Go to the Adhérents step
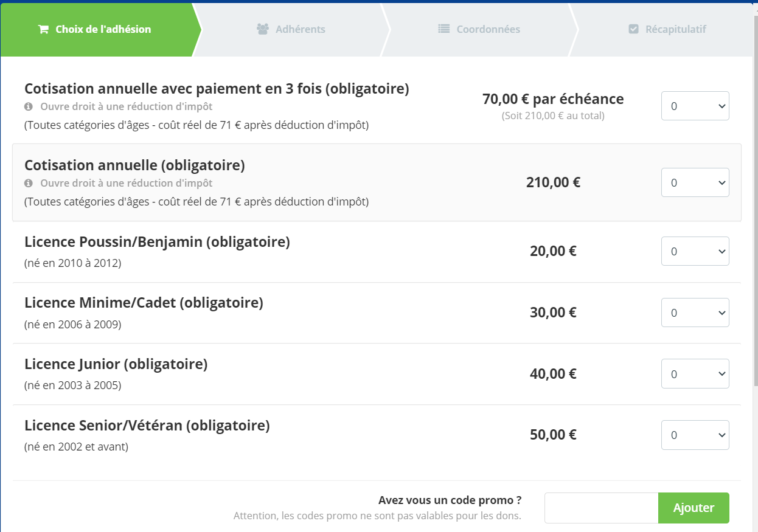The height and width of the screenshot is (532, 758). point(291,29)
